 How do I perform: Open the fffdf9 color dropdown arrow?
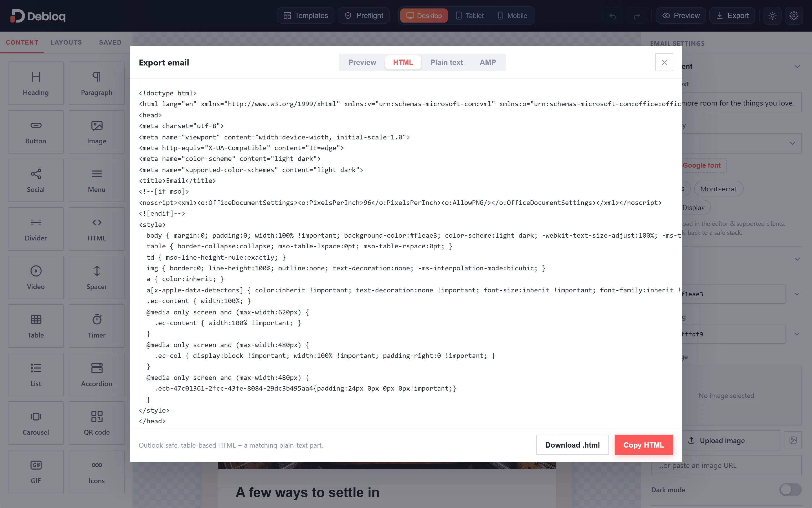(x=796, y=334)
